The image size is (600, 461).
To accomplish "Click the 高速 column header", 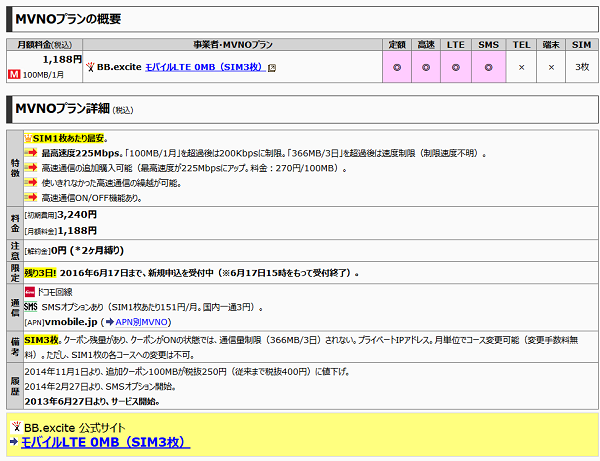I will [426, 44].
